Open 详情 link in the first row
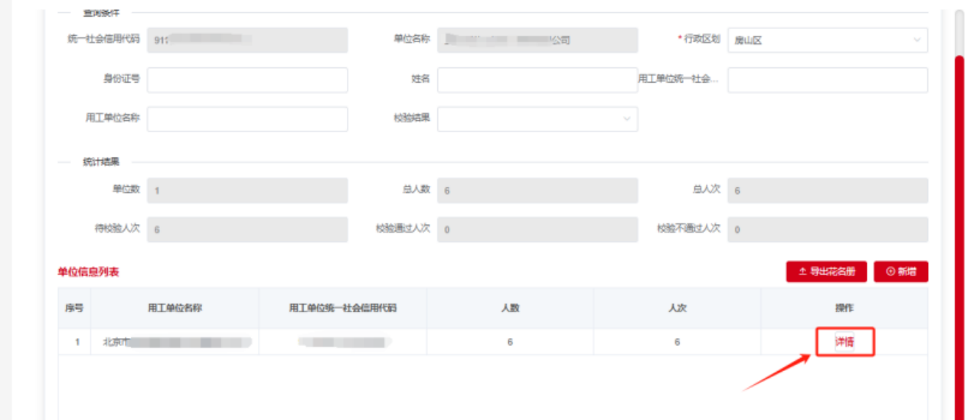This screenshot has width=980, height=420. [x=844, y=343]
